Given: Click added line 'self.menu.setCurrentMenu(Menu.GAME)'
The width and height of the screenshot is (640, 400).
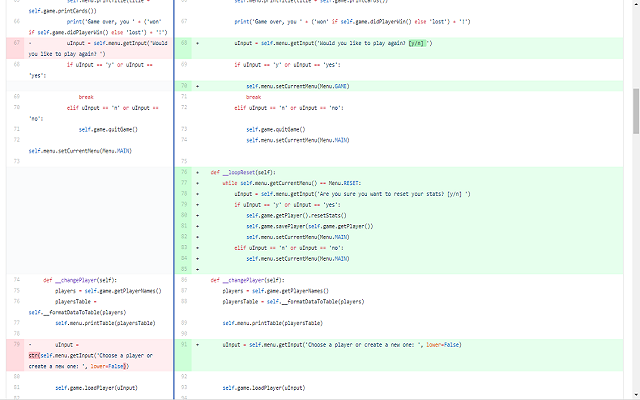Looking at the screenshot, I should (399, 86).
